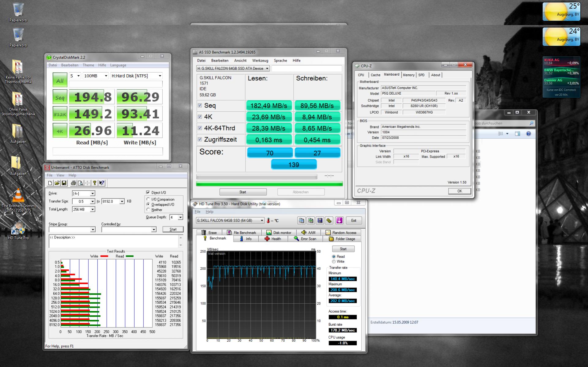Image resolution: width=588 pixels, height=367 pixels.
Task: Click the new document icon in ATTO
Action: point(50,183)
